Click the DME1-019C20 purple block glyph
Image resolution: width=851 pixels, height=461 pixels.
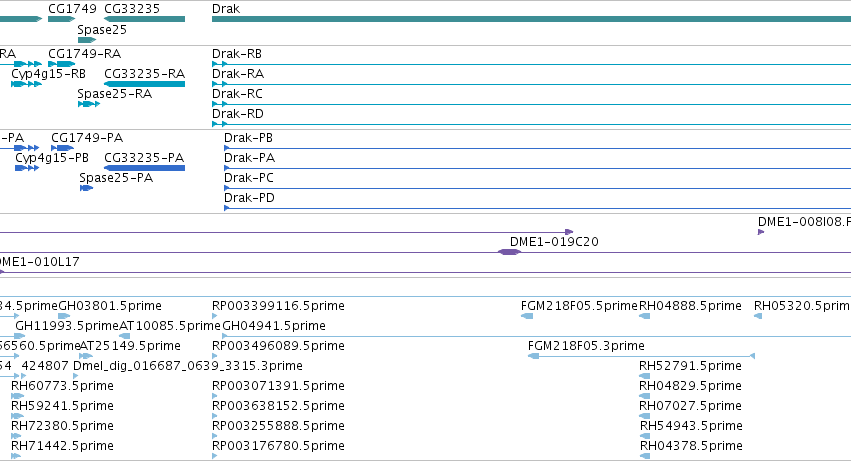pos(509,252)
